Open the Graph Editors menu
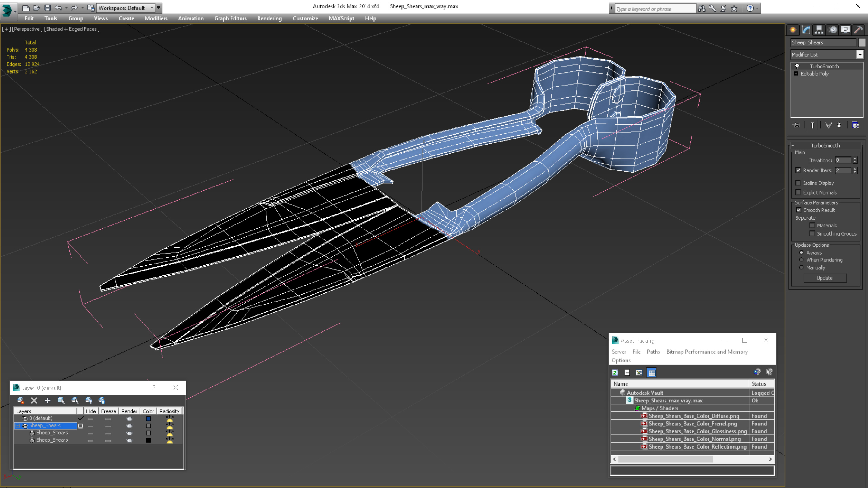 tap(231, 18)
